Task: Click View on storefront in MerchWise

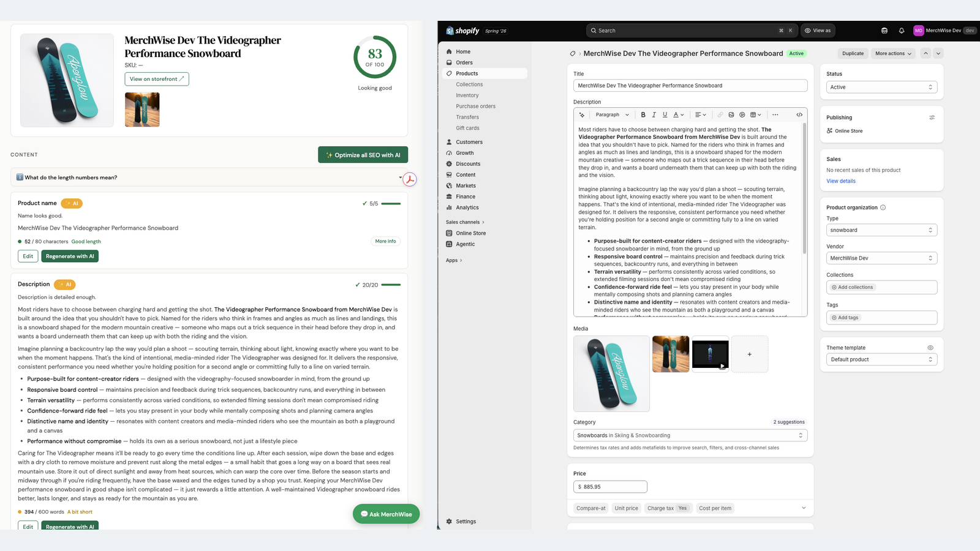Action: (157, 79)
